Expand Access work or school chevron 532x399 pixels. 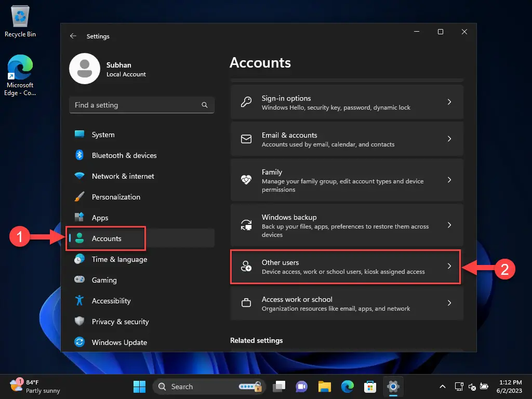pos(449,303)
